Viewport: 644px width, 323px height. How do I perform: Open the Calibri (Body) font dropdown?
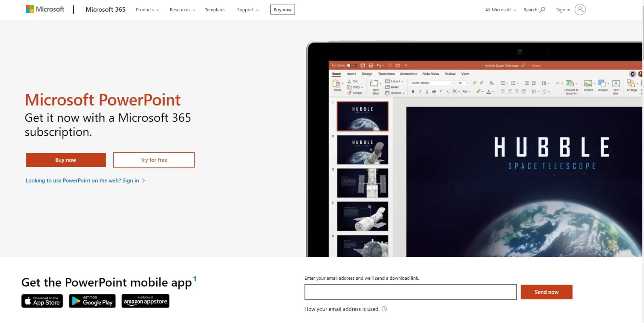[x=432, y=83]
